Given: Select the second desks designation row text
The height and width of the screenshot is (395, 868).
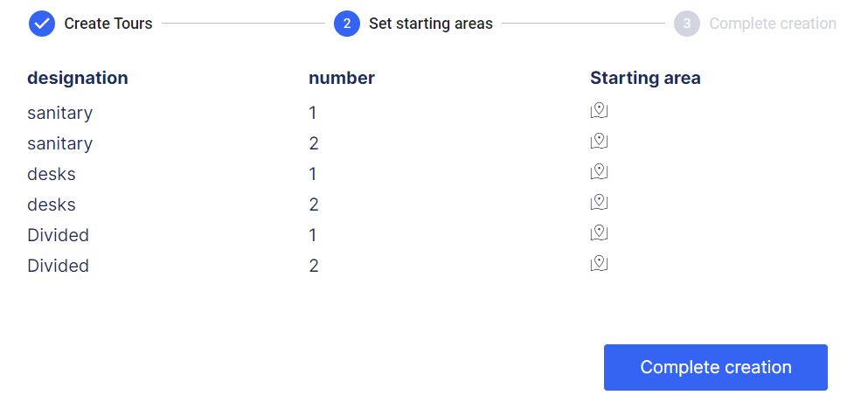Looking at the screenshot, I should tap(52, 204).
